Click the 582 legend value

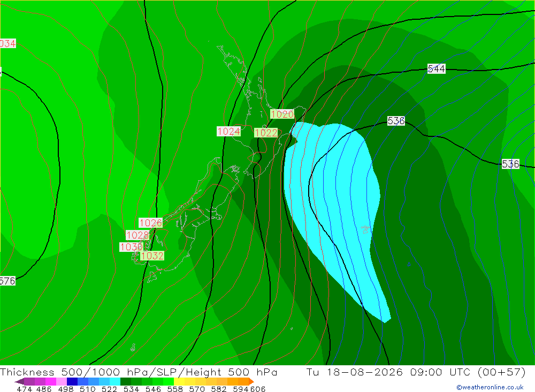pos(219,389)
